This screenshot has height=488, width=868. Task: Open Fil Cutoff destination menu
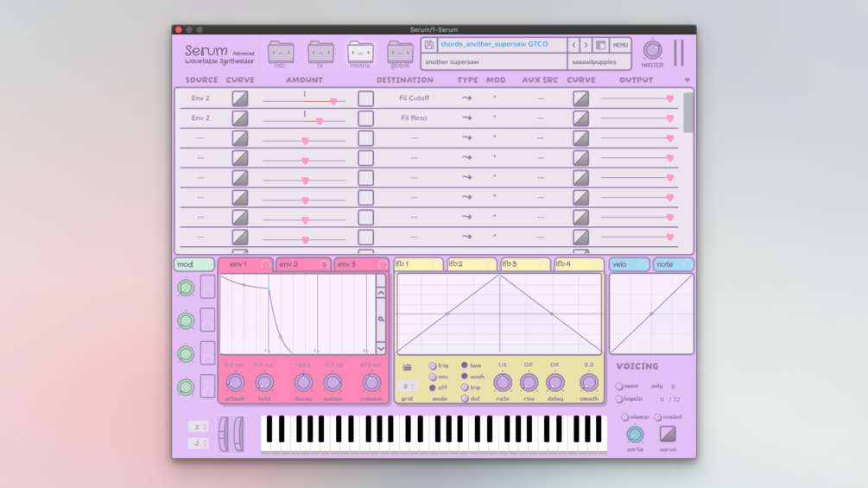pos(414,98)
